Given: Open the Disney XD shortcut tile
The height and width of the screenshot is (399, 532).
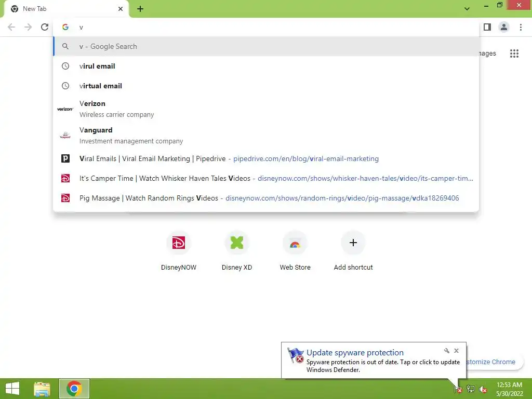Looking at the screenshot, I should [x=237, y=250].
